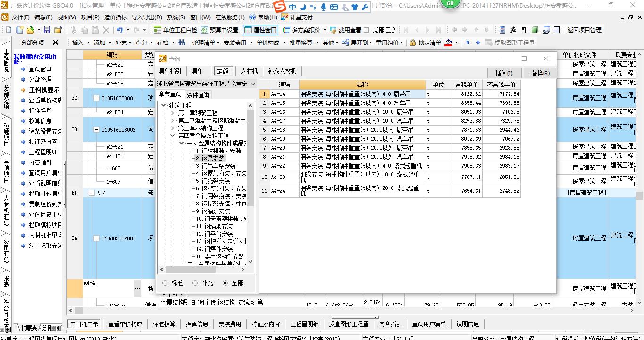Open 单位工程自检 self-check tool
This screenshot has height=340, width=644.
point(176,30)
